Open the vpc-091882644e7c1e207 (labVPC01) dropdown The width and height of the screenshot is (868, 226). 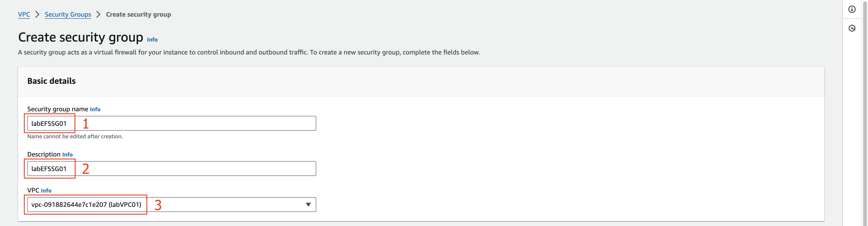pyautogui.click(x=172, y=205)
